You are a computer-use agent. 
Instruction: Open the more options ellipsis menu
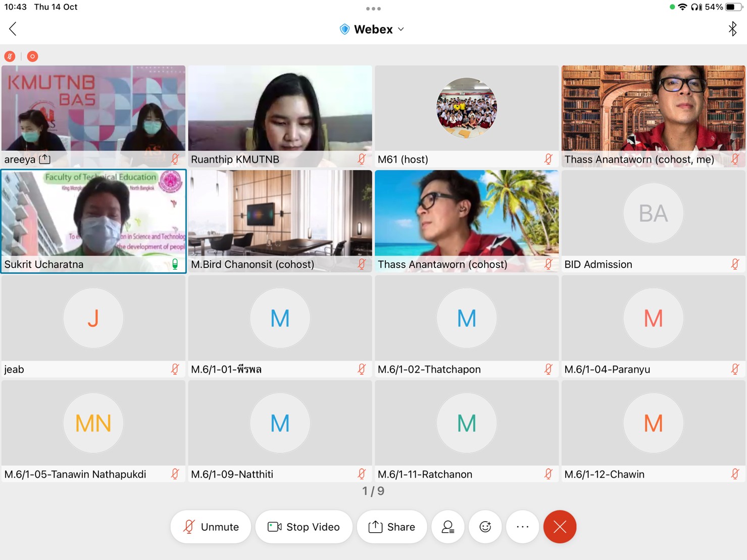tap(522, 527)
